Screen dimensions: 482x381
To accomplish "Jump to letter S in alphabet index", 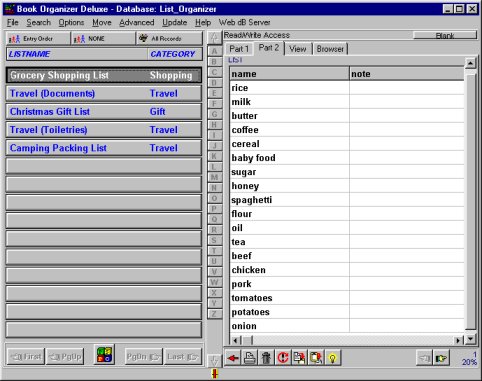I will click(214, 240).
